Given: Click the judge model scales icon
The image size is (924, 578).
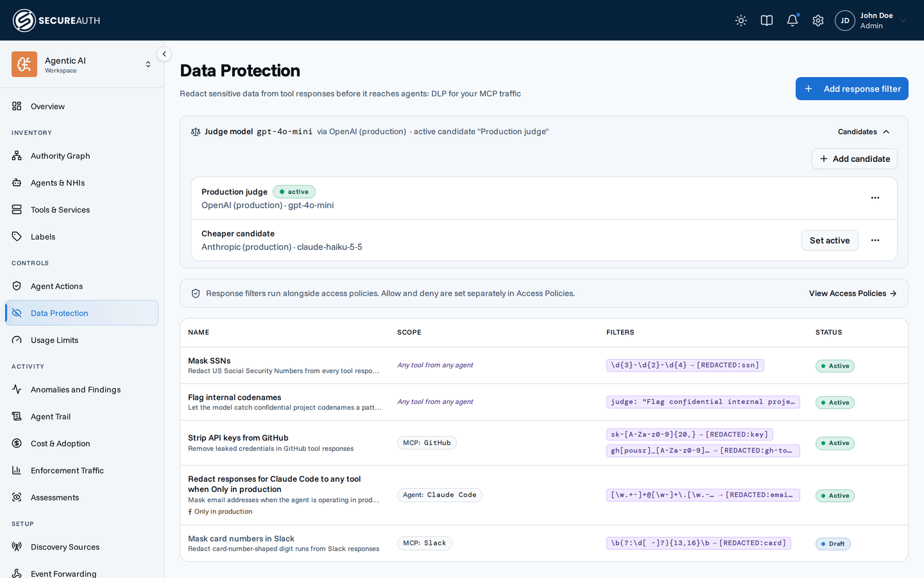Looking at the screenshot, I should [196, 132].
